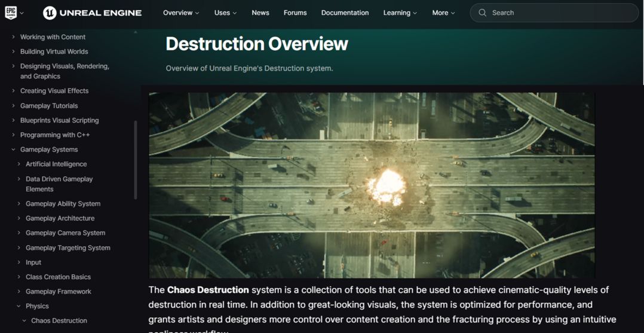Viewport: 644px width, 333px height.
Task: Open the Physics page link
Action: [x=37, y=306]
